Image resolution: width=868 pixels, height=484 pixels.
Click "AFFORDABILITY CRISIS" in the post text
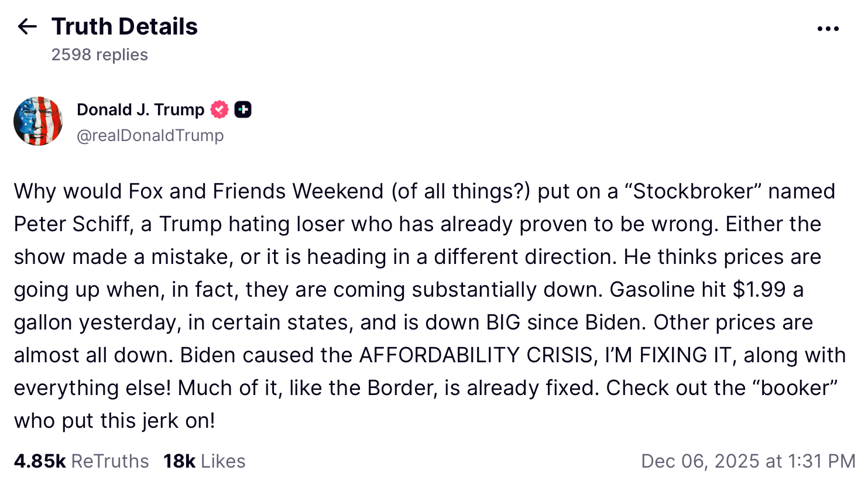click(x=476, y=355)
